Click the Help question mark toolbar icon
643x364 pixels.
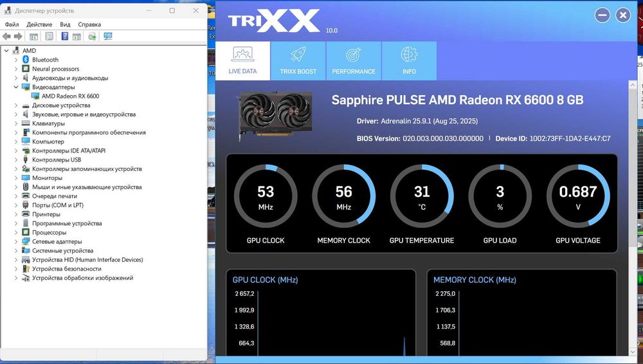[65, 37]
